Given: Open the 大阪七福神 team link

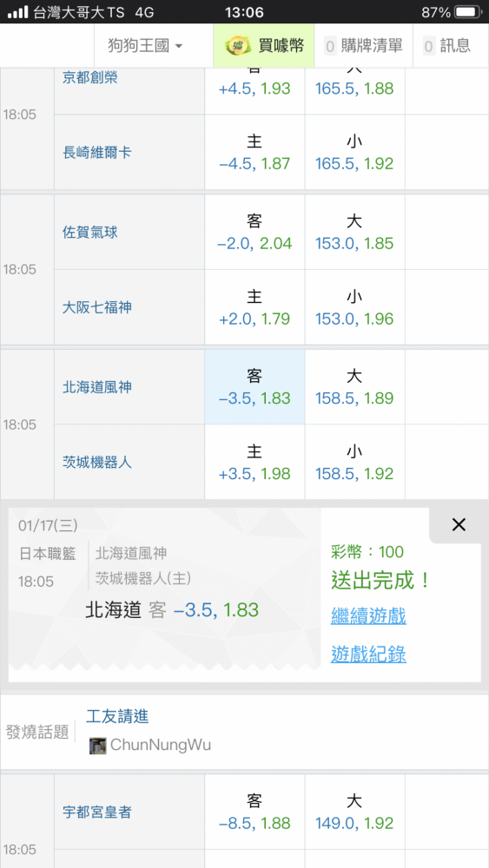Looking at the screenshot, I should tap(97, 307).
